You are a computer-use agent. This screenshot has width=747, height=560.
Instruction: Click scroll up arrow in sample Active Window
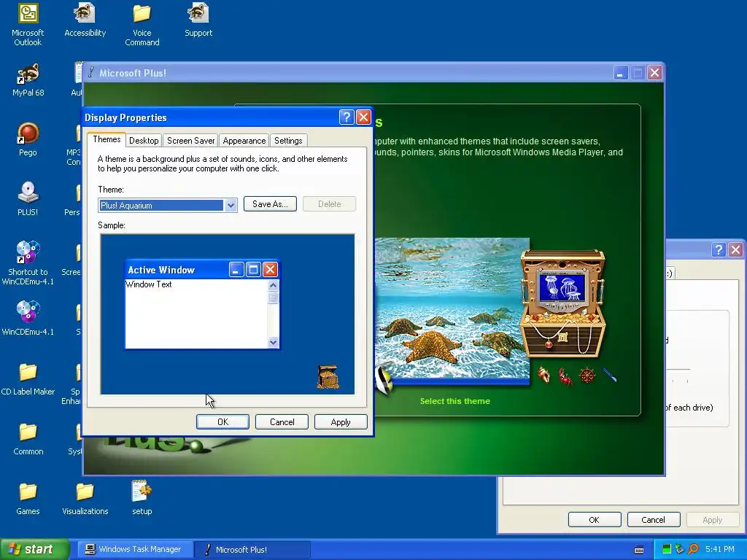pyautogui.click(x=273, y=285)
